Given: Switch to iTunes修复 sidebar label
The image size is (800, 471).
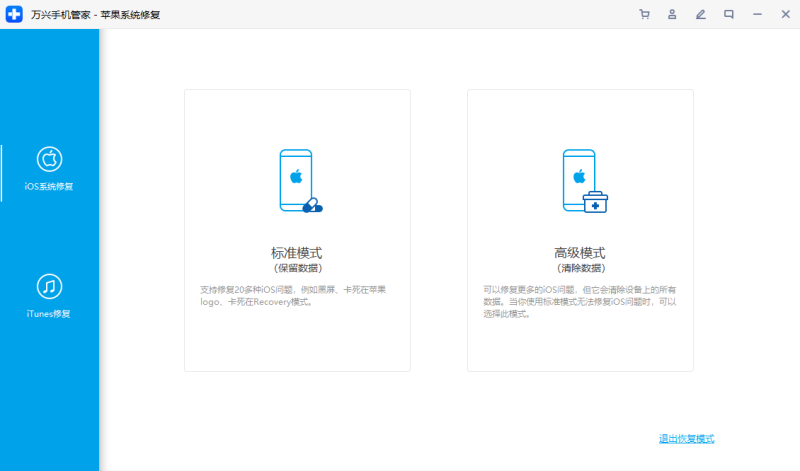Looking at the screenshot, I should pyautogui.click(x=49, y=313).
